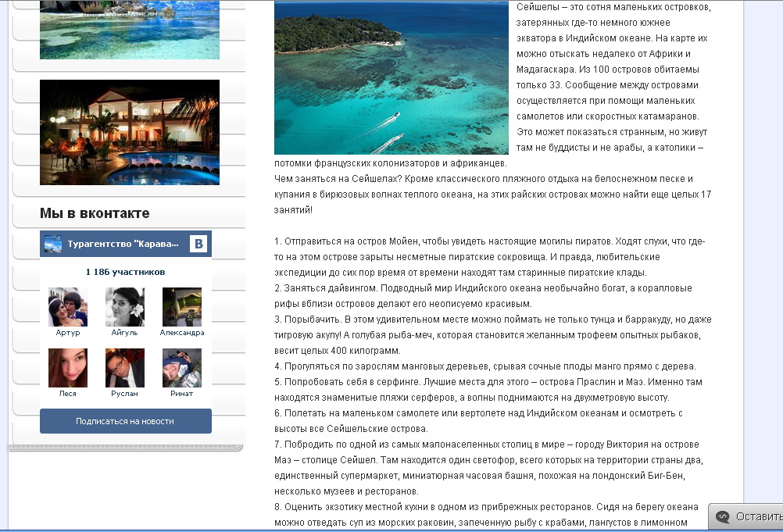This screenshot has width=783, height=532.
Task: Click the name Руслан under avatar
Action: pyautogui.click(x=124, y=393)
